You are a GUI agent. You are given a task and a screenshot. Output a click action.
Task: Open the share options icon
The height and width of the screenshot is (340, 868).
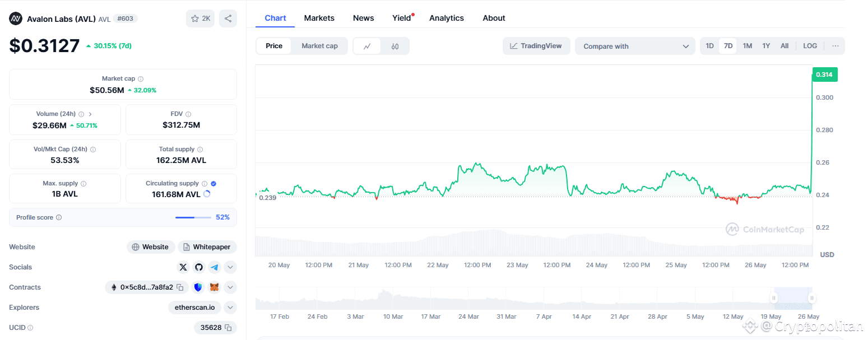click(228, 18)
